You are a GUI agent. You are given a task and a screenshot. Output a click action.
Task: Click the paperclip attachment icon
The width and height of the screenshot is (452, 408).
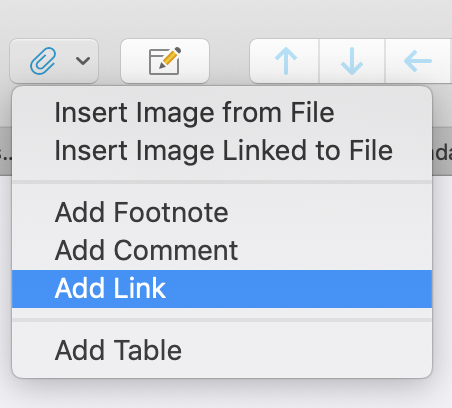(x=43, y=61)
